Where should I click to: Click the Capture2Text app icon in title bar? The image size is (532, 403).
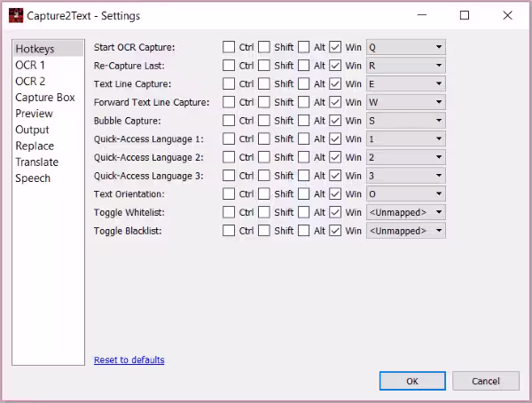point(16,16)
